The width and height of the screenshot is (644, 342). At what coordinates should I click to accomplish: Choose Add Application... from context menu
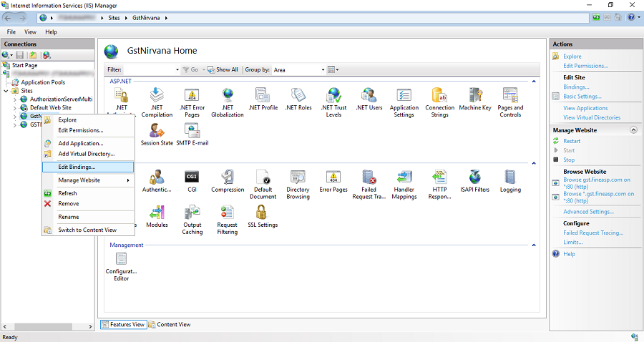(x=88, y=143)
